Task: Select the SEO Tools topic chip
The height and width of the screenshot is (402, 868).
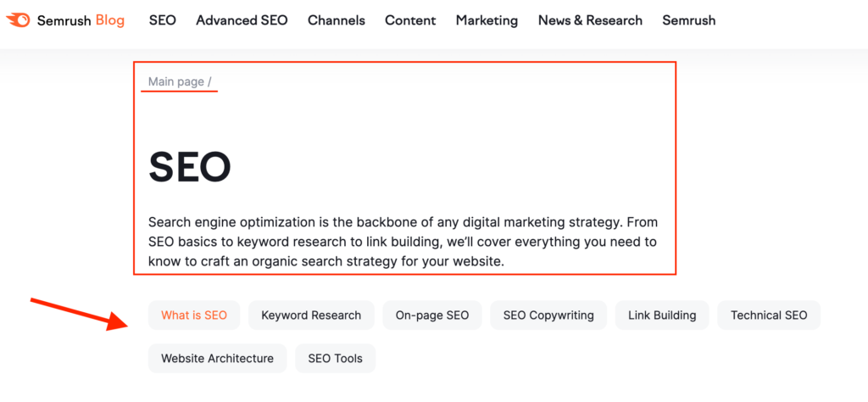Action: 336,358
